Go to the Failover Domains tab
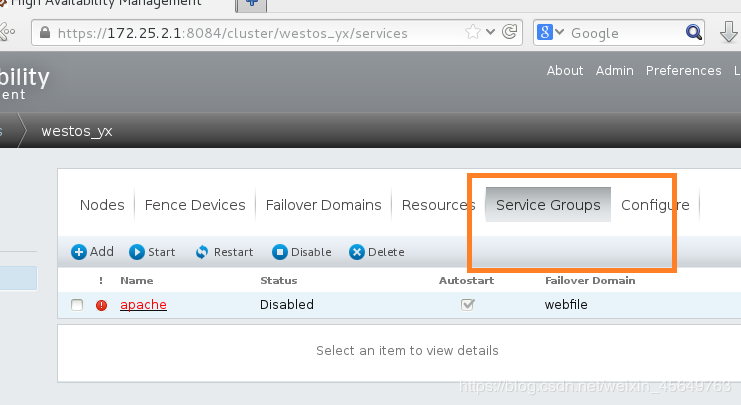 324,205
